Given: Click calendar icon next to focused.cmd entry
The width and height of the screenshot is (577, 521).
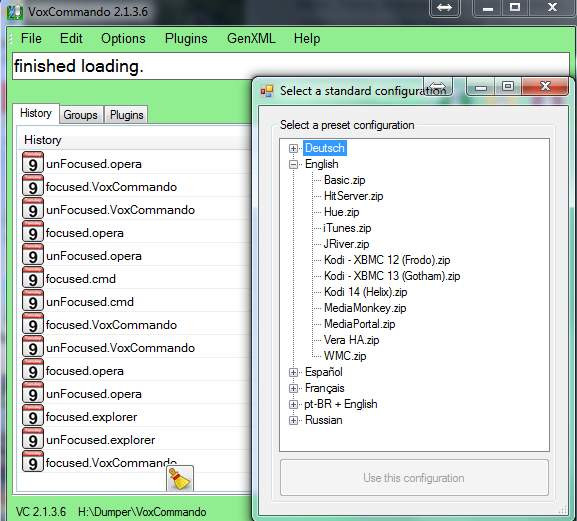Looking at the screenshot, I should point(33,279).
